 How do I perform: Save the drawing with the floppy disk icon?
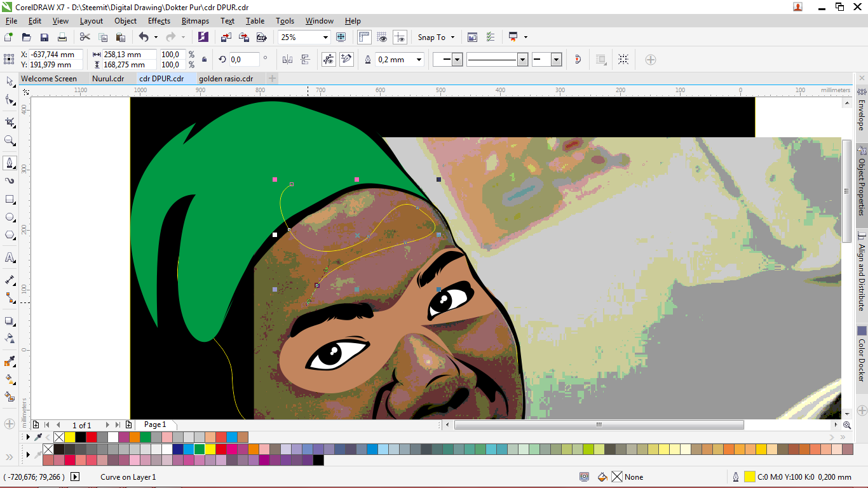click(44, 37)
